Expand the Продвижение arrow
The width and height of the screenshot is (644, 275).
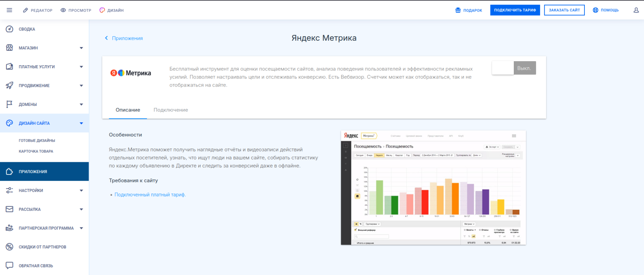[x=81, y=85]
